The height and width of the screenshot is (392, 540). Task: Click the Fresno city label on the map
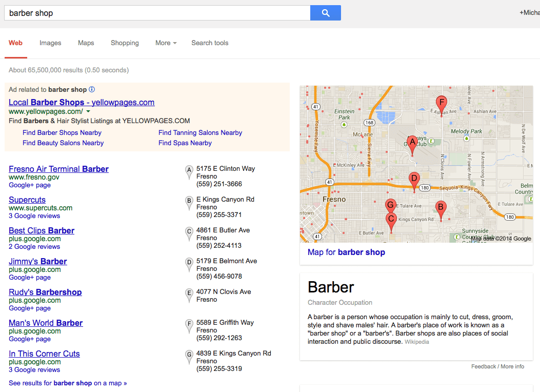(x=334, y=199)
